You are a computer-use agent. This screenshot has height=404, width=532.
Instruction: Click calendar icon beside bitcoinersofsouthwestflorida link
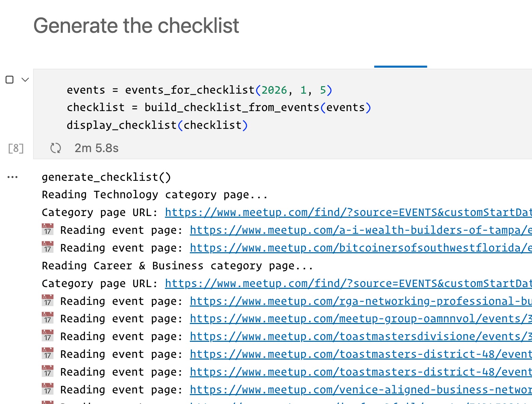(x=47, y=247)
